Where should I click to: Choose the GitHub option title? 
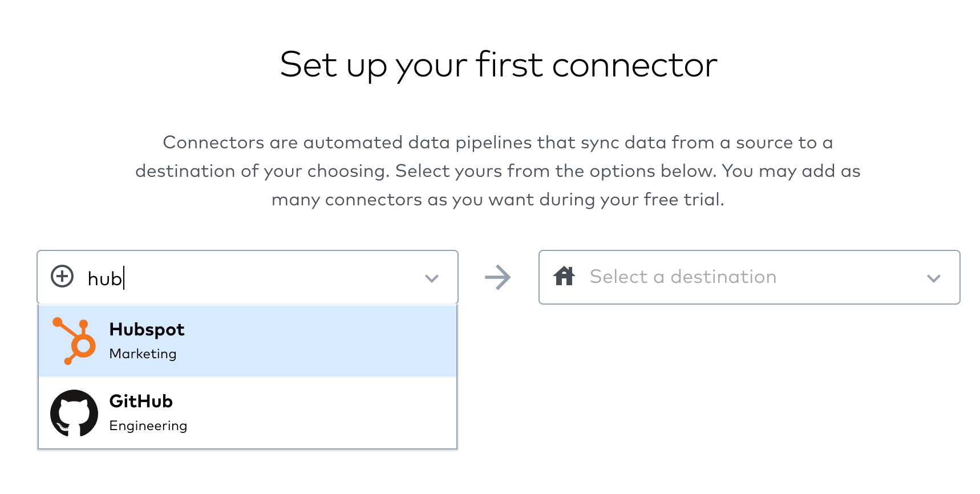pyautogui.click(x=141, y=402)
